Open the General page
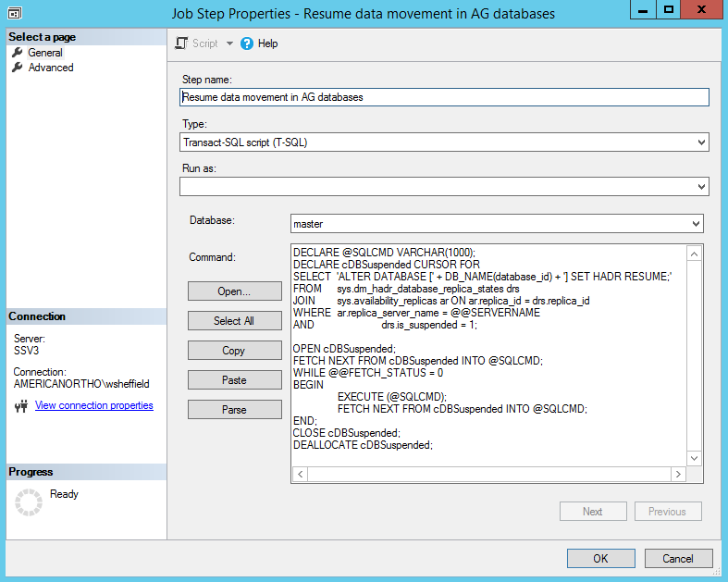The image size is (728, 582). (x=45, y=53)
